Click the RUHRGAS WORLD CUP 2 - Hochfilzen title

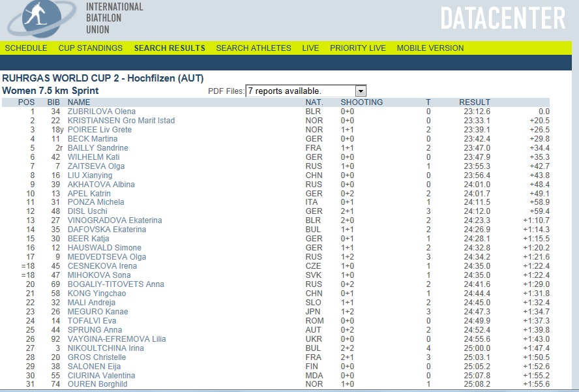(x=102, y=78)
